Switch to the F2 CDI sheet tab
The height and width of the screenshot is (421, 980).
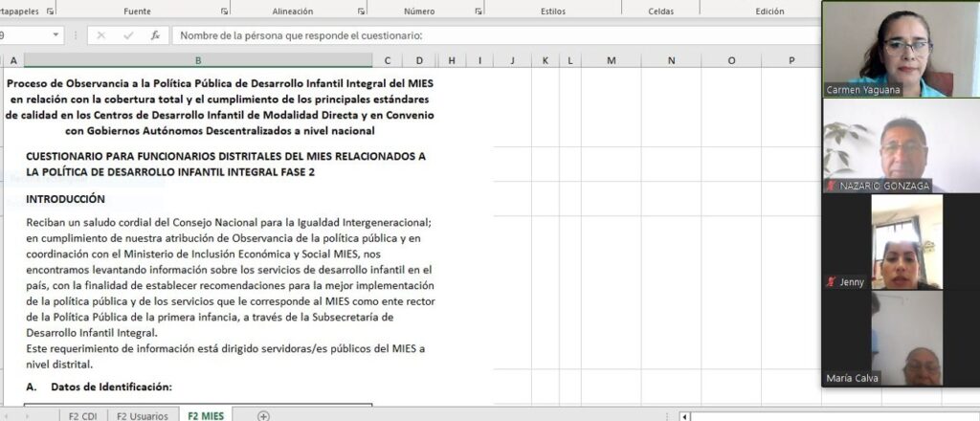tap(82, 415)
